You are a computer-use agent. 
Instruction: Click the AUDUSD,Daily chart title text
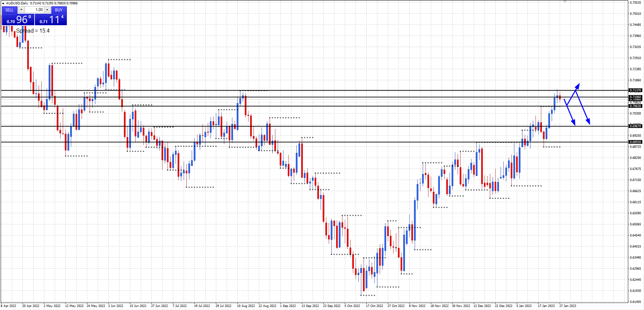pos(17,3)
